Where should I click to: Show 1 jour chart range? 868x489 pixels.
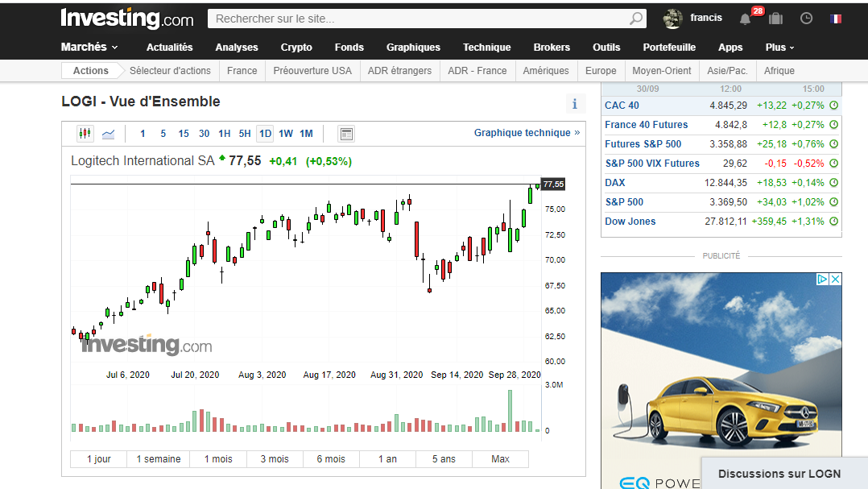point(98,459)
